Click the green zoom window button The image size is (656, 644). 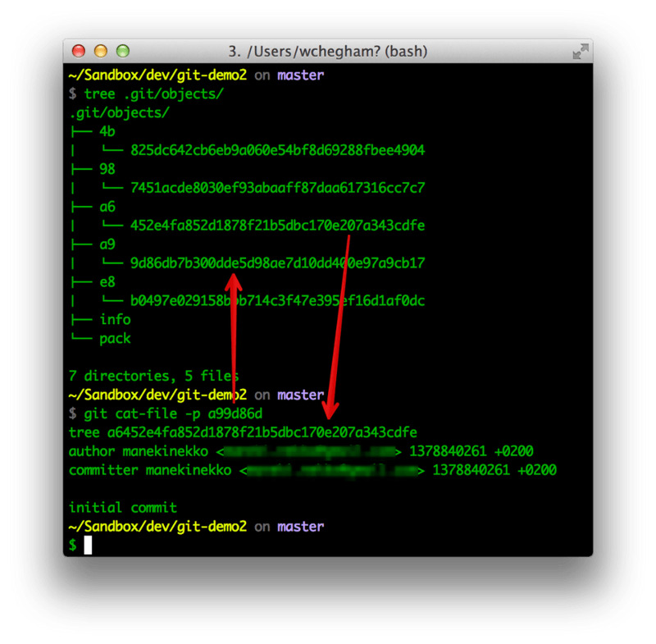[123, 51]
